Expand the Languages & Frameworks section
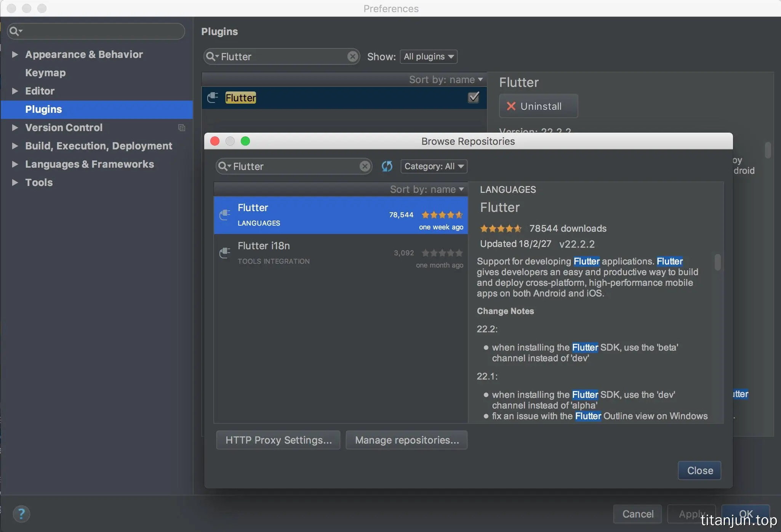 [15, 164]
